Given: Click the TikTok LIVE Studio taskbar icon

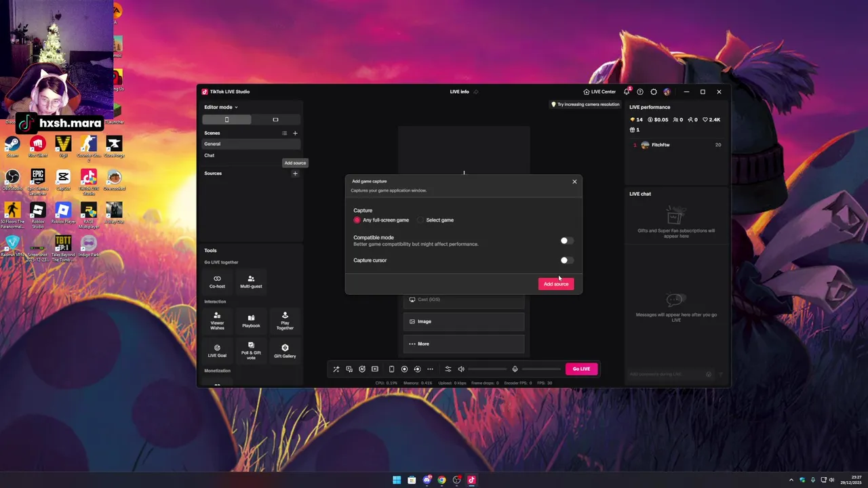Looking at the screenshot, I should (x=471, y=480).
